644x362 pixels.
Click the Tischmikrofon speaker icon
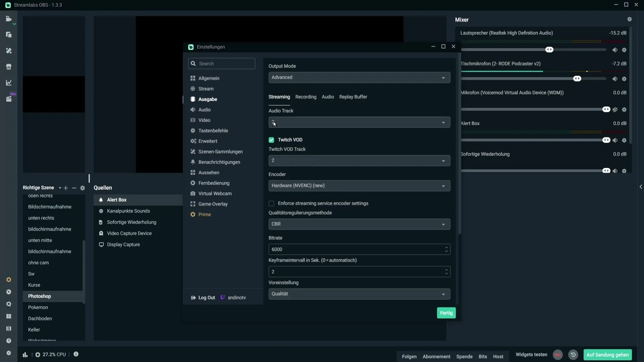(615, 79)
